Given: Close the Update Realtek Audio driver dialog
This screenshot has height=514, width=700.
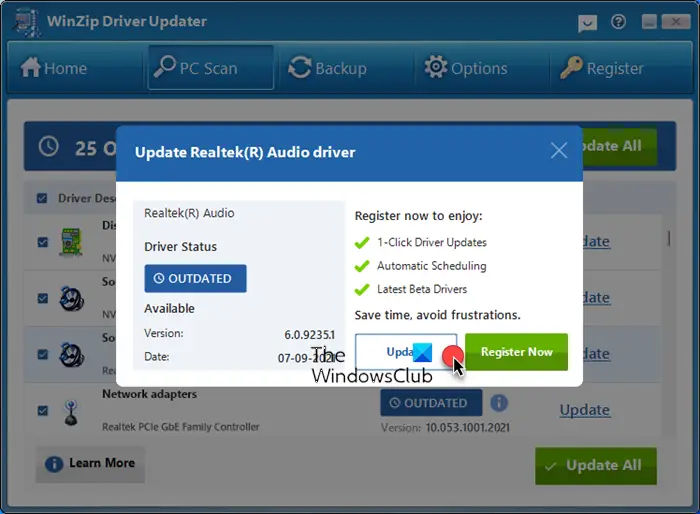Looking at the screenshot, I should 559,150.
